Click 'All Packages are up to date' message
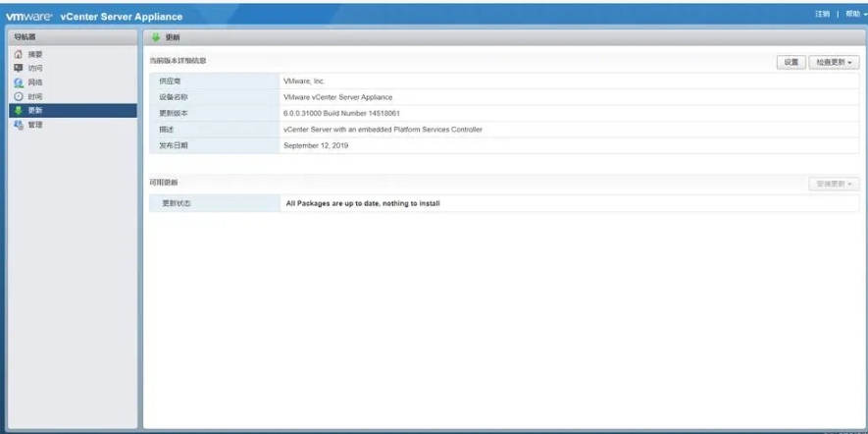868x434 pixels. (x=363, y=203)
